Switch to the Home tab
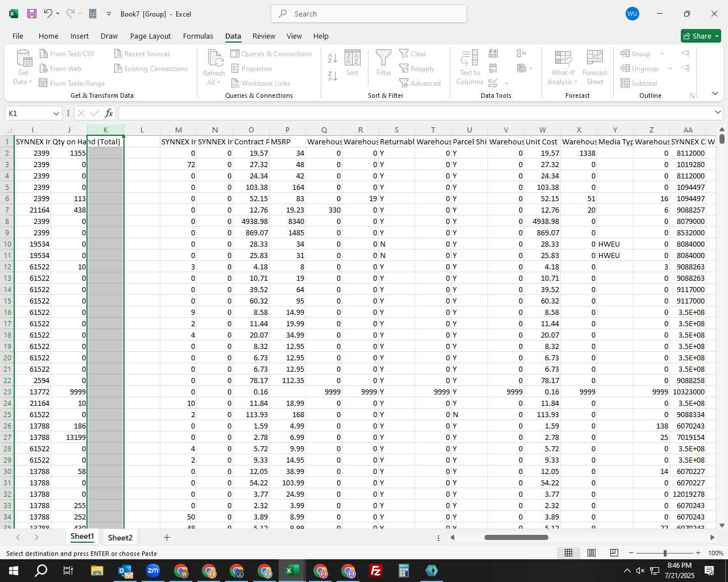The image size is (728, 582). (x=48, y=36)
